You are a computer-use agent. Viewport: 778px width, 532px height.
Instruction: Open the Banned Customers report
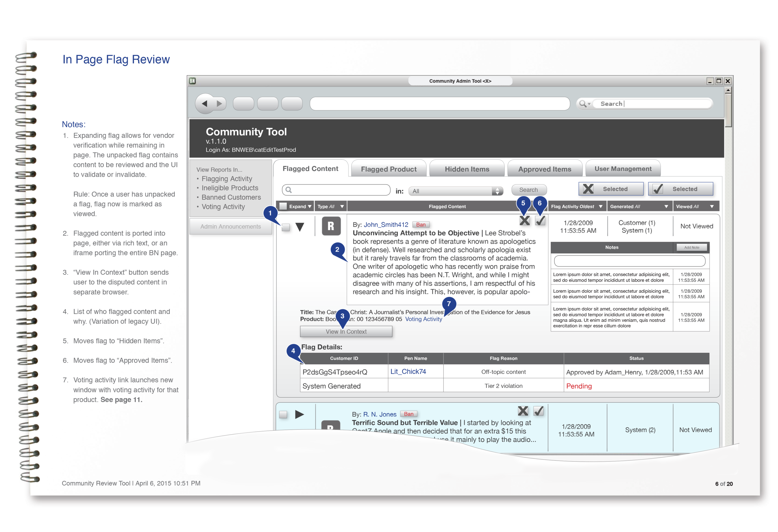pos(231,198)
